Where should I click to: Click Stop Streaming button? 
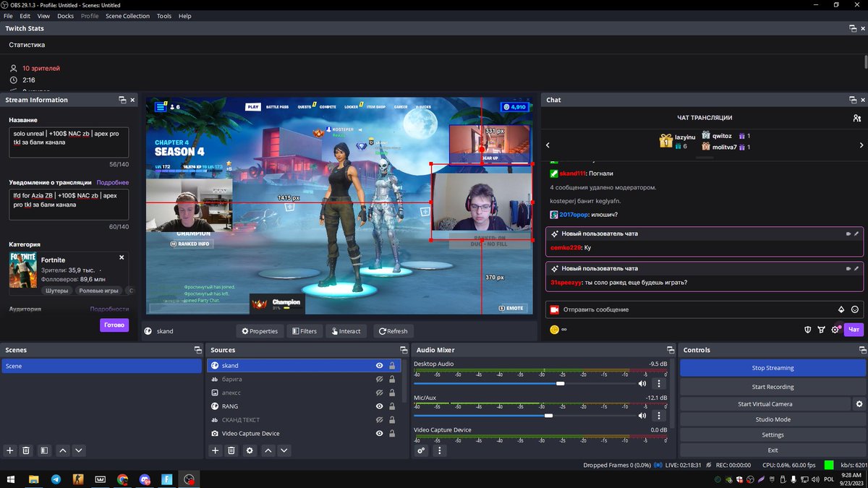773,368
